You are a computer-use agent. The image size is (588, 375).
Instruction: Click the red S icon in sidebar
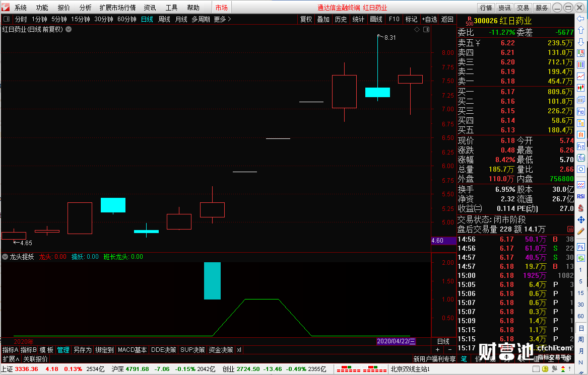click(x=581, y=208)
